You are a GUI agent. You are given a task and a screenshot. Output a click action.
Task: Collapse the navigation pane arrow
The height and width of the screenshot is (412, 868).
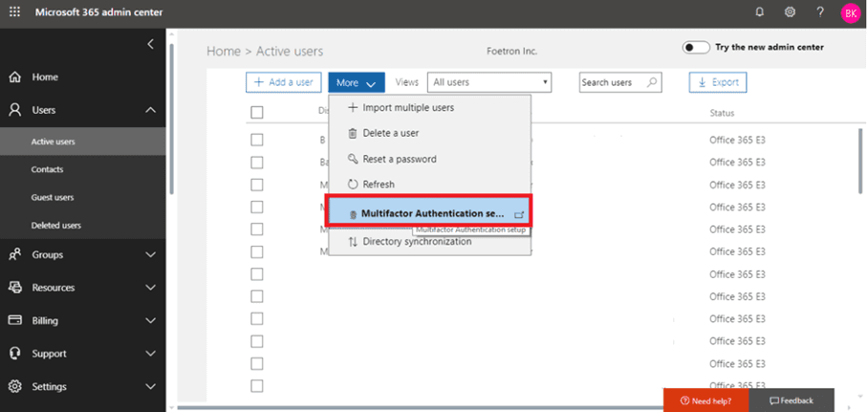pyautogui.click(x=150, y=44)
